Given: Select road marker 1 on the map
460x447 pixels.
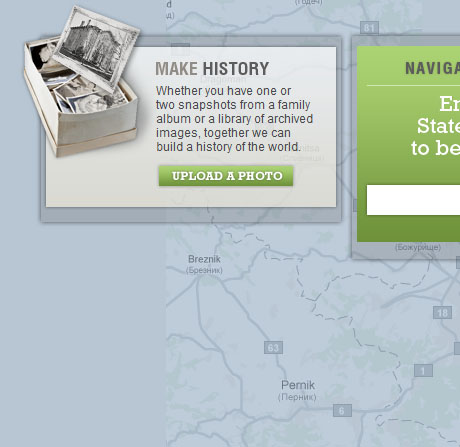Looking at the screenshot, I should click(423, 370).
